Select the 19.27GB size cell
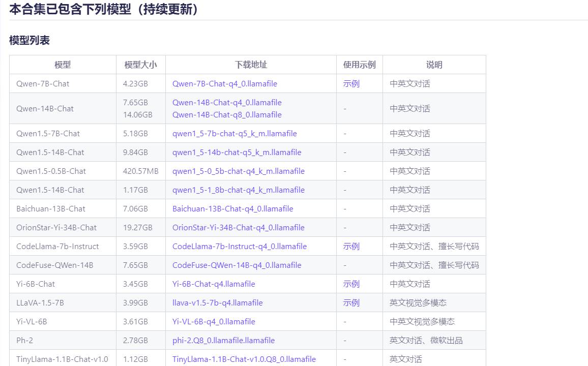 140,227
